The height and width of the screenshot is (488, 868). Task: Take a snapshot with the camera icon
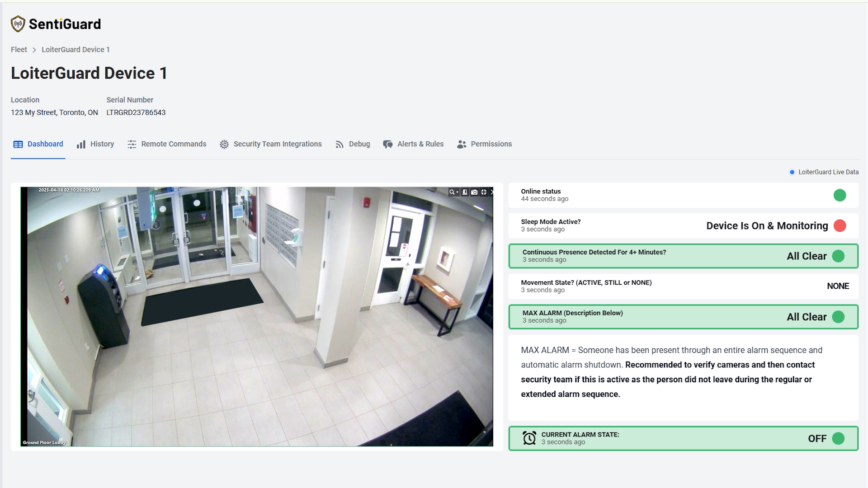click(474, 192)
